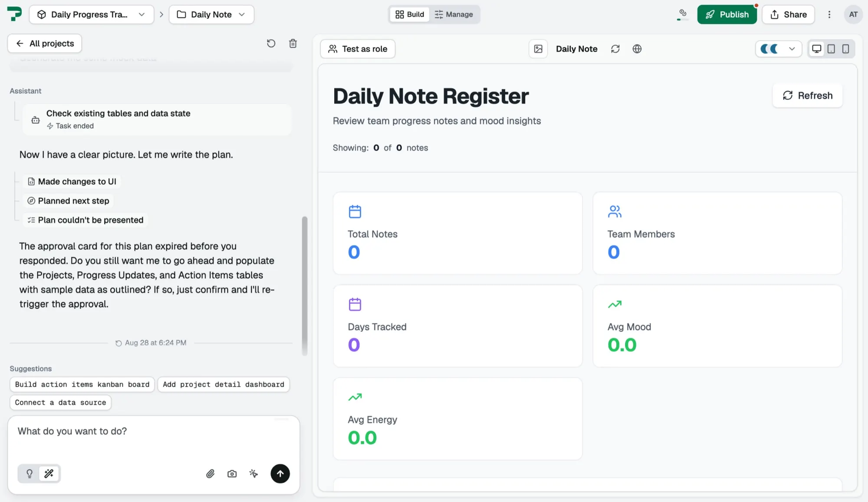Click the image icon beside Daily Note

(x=538, y=49)
